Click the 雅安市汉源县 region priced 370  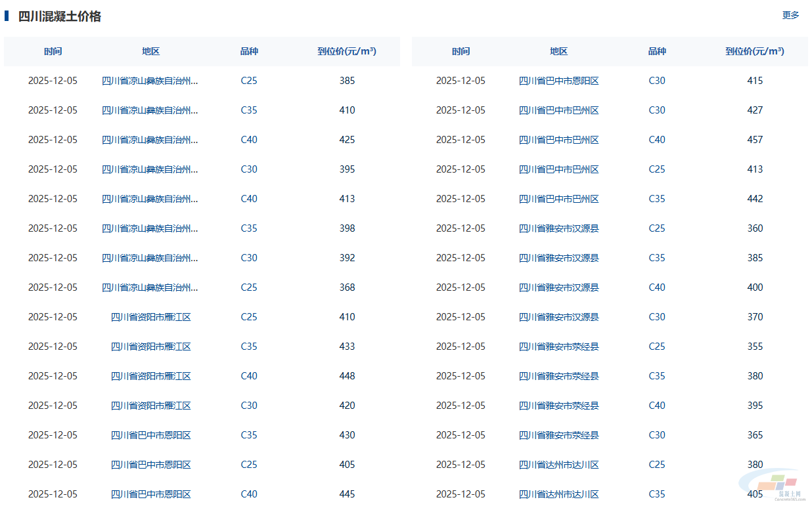click(558, 317)
